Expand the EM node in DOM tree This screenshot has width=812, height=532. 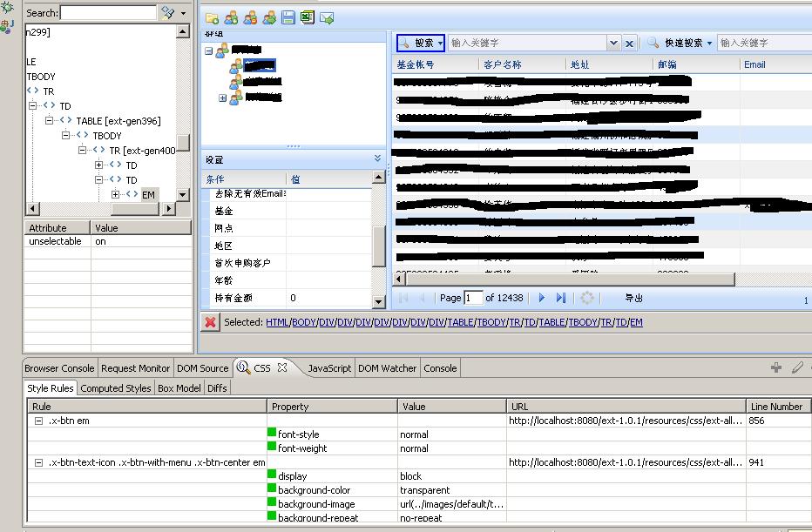coord(116,194)
